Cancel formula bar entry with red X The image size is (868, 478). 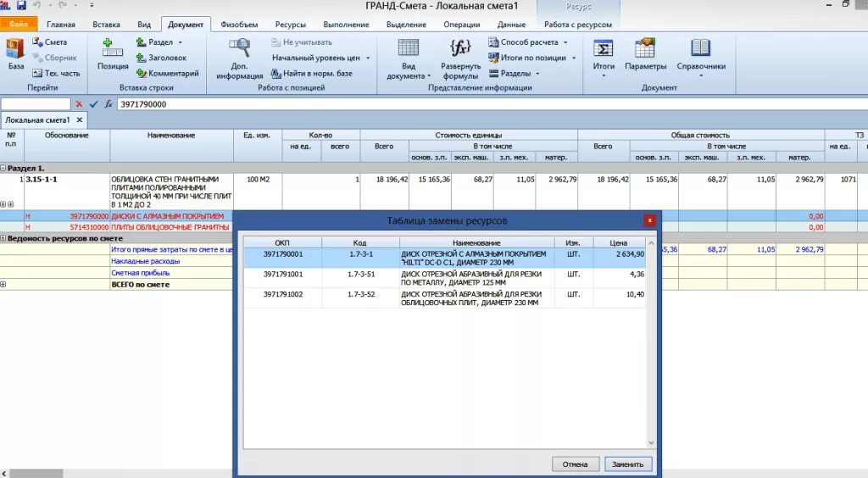pyautogui.click(x=79, y=104)
